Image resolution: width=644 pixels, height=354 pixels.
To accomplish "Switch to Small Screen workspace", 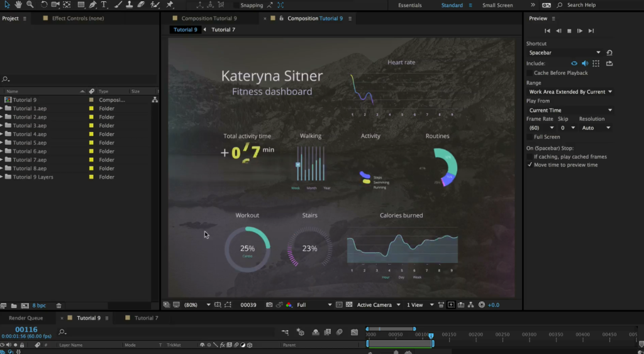I will pos(497,5).
